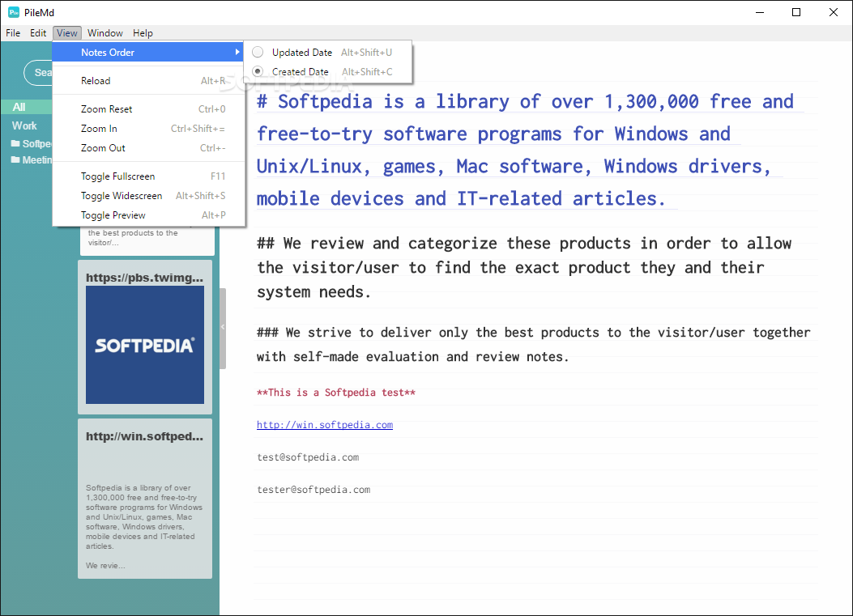Image resolution: width=853 pixels, height=616 pixels.
Task: Choose Zoom In from the menu
Action: (x=148, y=129)
